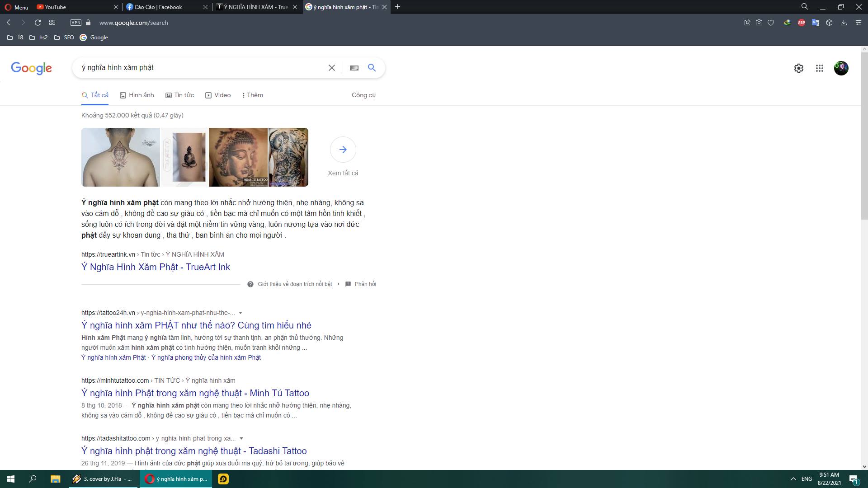Click the search tabs magnifier icon
Image resolution: width=868 pixels, height=488 pixels.
click(805, 7)
